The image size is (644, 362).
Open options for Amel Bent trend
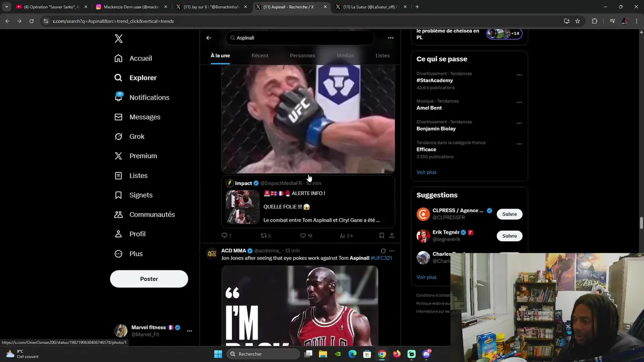coord(519,103)
